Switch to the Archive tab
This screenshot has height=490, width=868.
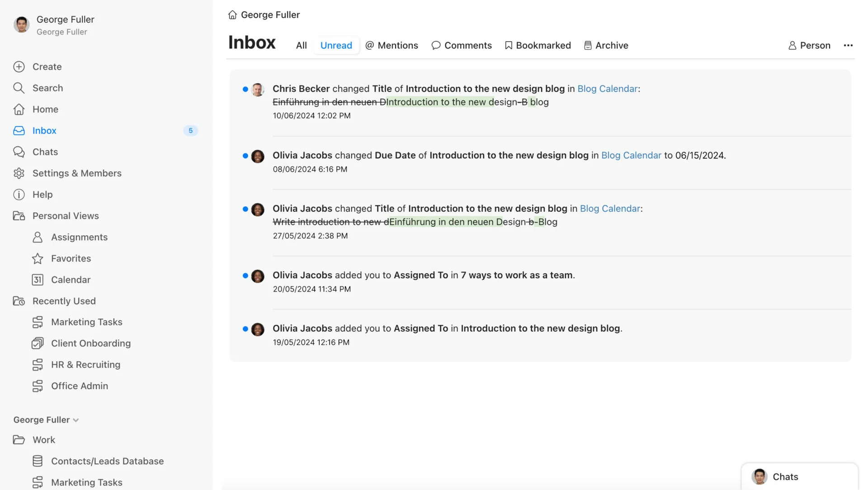pyautogui.click(x=606, y=45)
